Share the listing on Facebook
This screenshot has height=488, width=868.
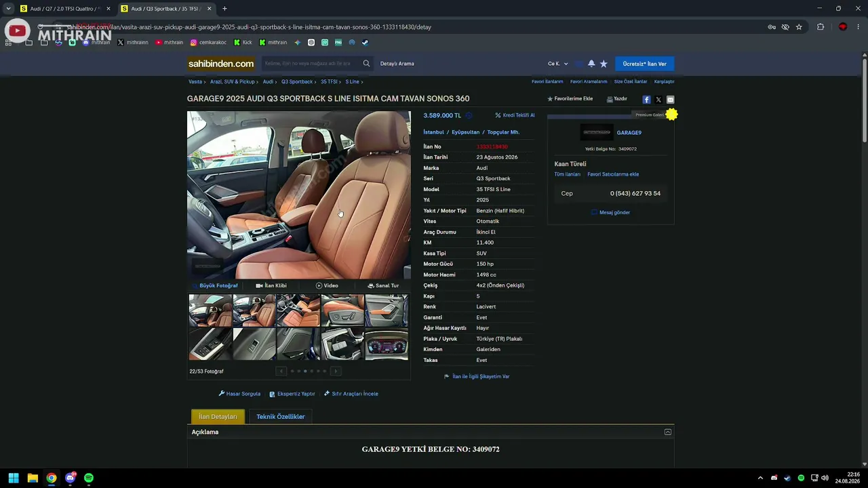(x=646, y=100)
